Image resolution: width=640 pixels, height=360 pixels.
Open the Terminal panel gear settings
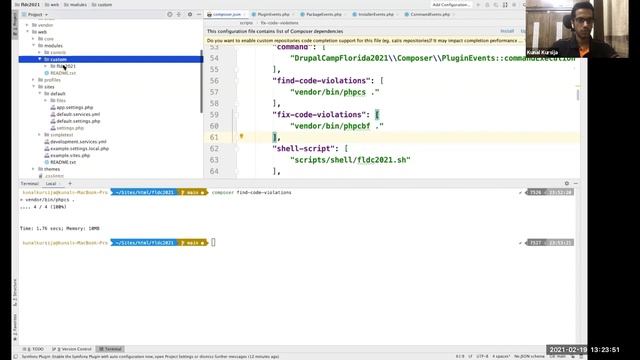(567, 184)
